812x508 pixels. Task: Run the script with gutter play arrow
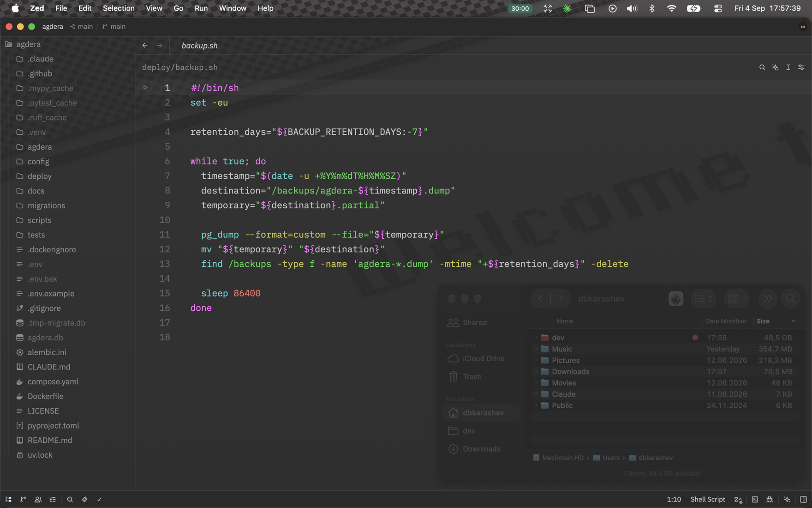(145, 87)
